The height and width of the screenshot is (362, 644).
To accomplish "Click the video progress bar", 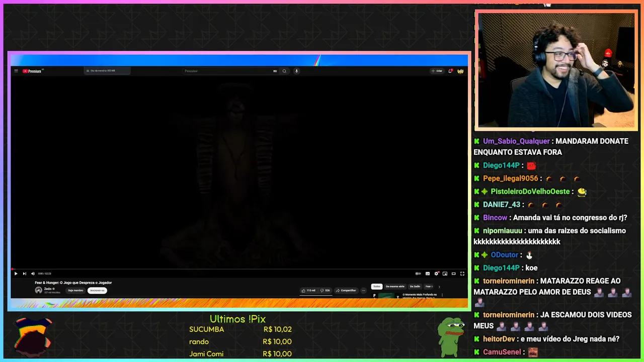I will [x=239, y=269].
